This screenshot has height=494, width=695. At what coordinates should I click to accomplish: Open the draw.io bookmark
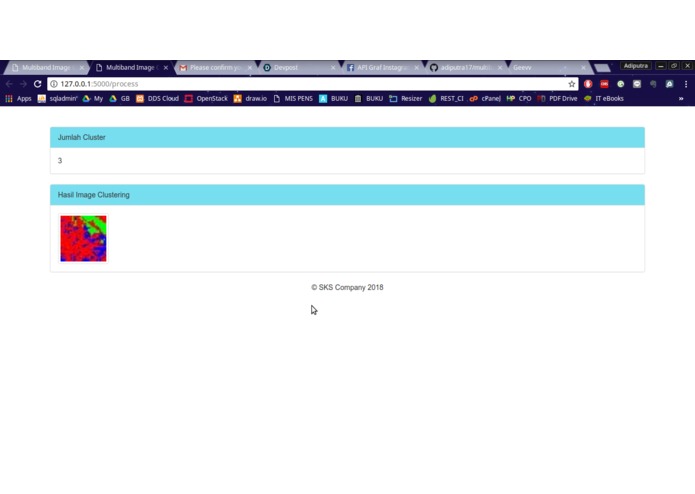click(250, 98)
